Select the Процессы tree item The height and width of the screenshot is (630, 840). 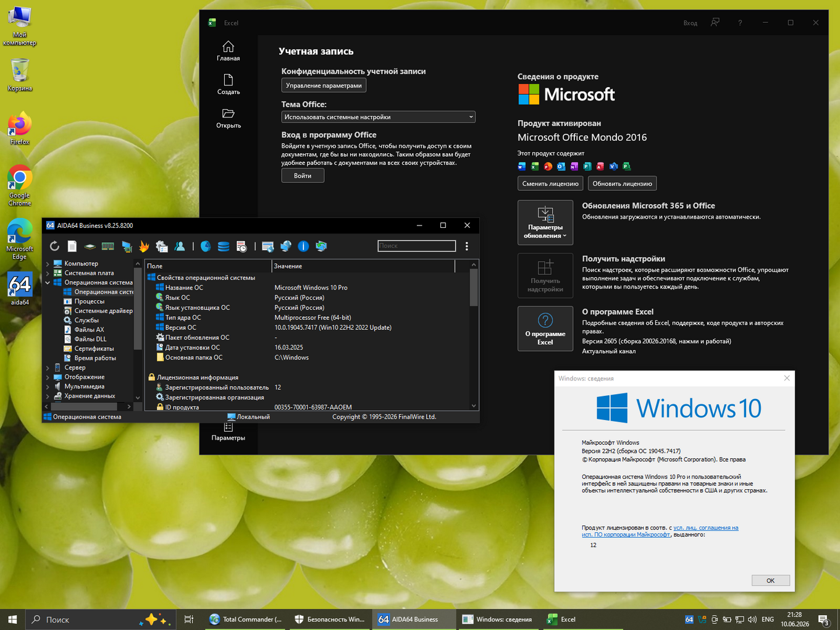(x=89, y=301)
